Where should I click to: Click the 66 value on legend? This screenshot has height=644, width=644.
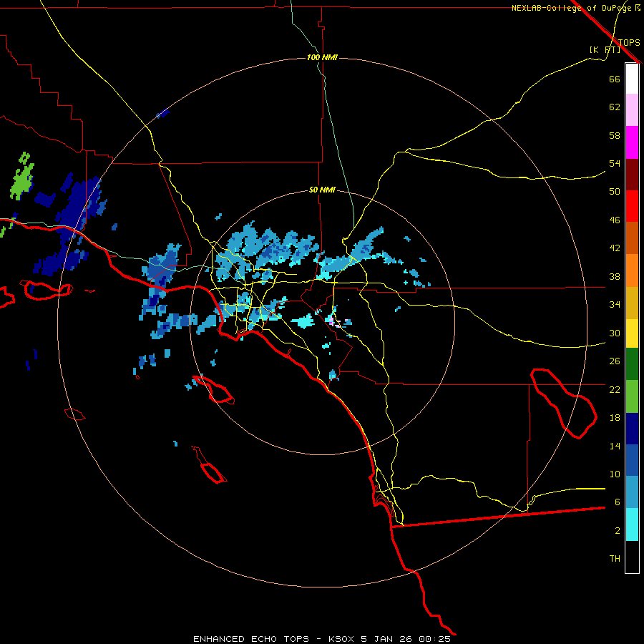[x=615, y=79]
